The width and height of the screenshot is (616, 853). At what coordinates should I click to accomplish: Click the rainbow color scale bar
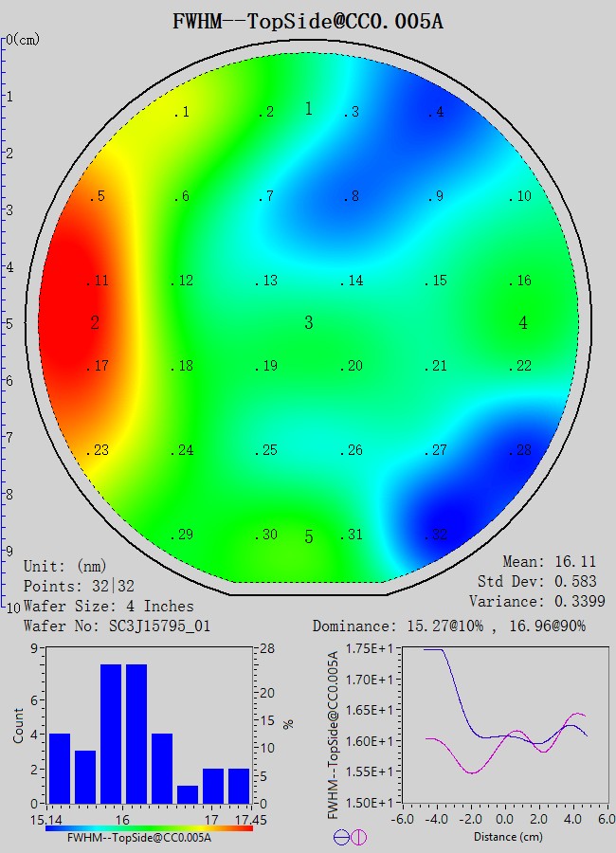(149, 827)
